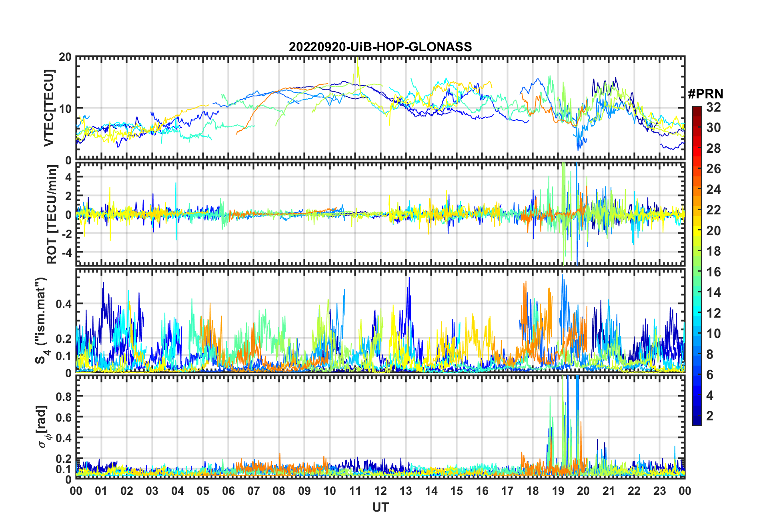The width and height of the screenshot is (761, 532).
Task: Click the 12 hour tick on UT axis
Action: click(x=380, y=491)
